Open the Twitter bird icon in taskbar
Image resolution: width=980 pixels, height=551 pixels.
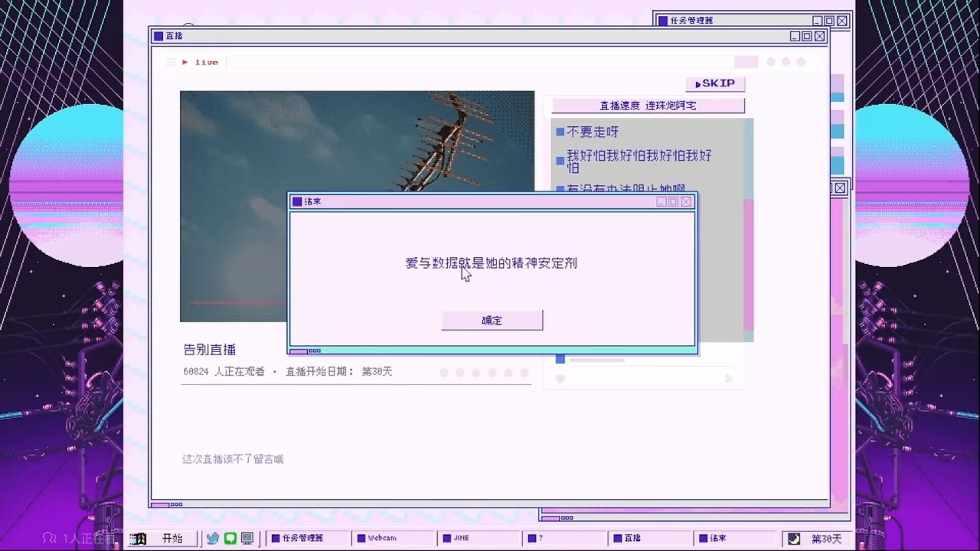(213, 538)
